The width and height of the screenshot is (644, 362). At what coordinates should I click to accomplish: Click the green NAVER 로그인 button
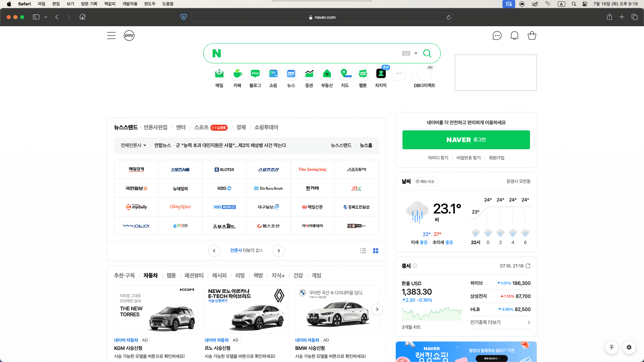pos(466,140)
